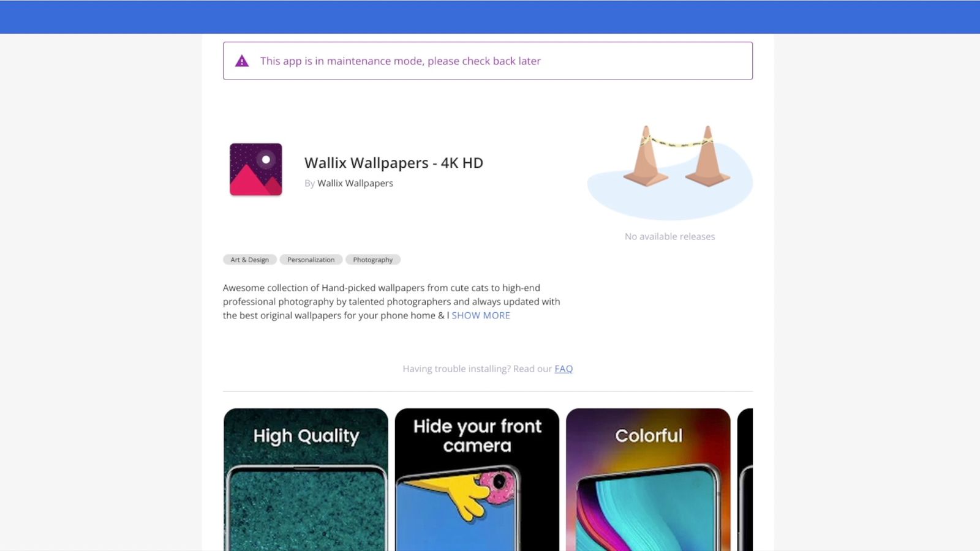Click the Wallix Wallpapers app icon
The image size is (980, 551).
(x=255, y=170)
